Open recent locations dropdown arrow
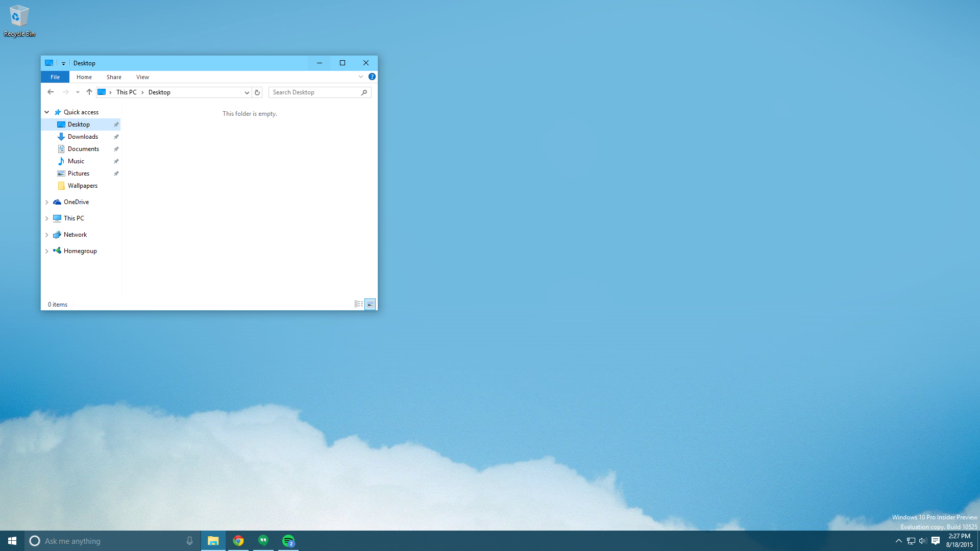Screen dimensions: 980x551 pos(78,92)
